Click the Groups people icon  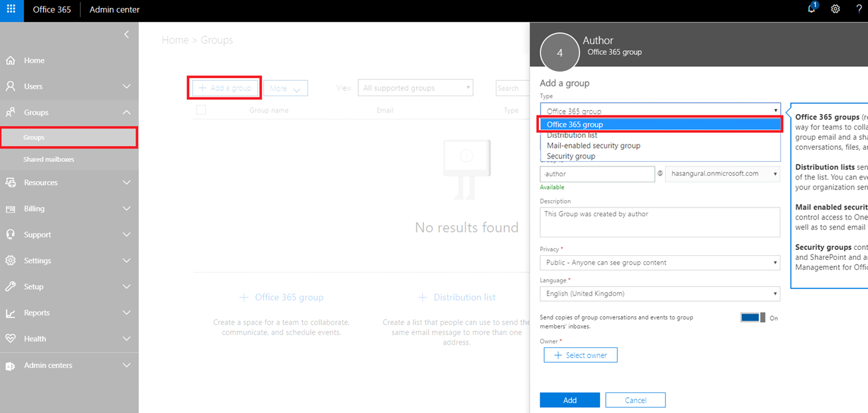coord(11,113)
